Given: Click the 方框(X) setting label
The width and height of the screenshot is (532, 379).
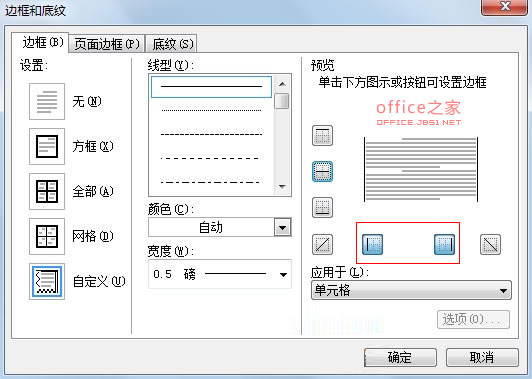Looking at the screenshot, I should tap(93, 146).
